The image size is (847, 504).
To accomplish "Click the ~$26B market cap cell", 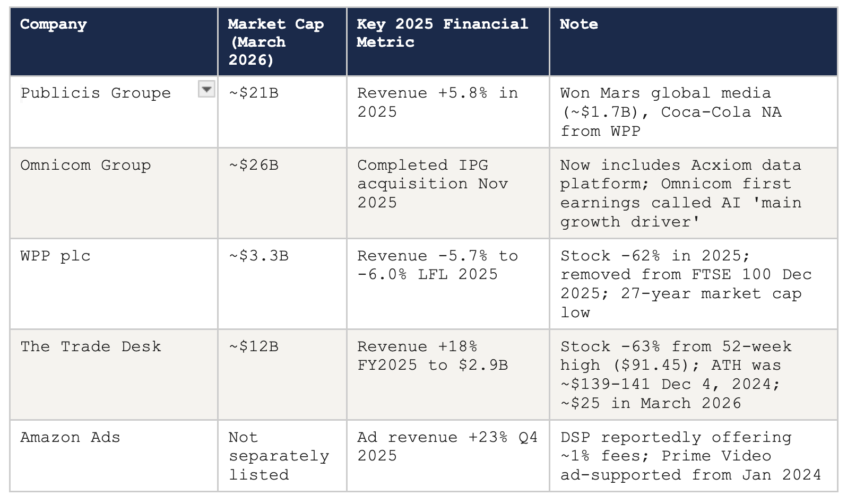I will (x=282, y=194).
